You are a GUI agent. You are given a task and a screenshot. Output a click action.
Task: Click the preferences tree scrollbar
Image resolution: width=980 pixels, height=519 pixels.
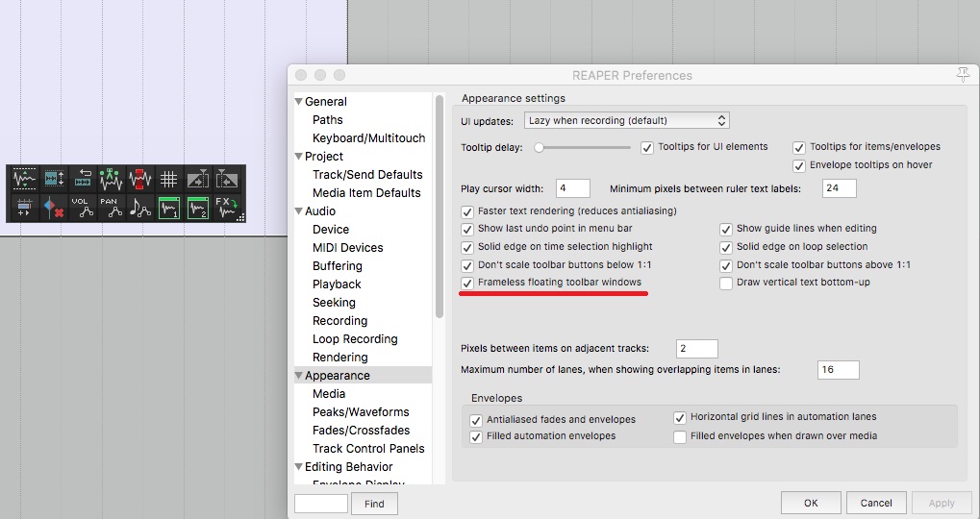[x=440, y=206]
